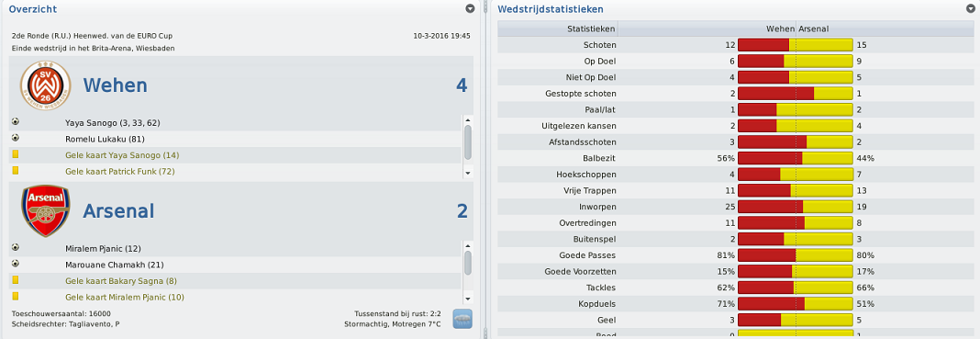
Task: Click yellow card icon for Patrick Funk
Action: pos(16,171)
